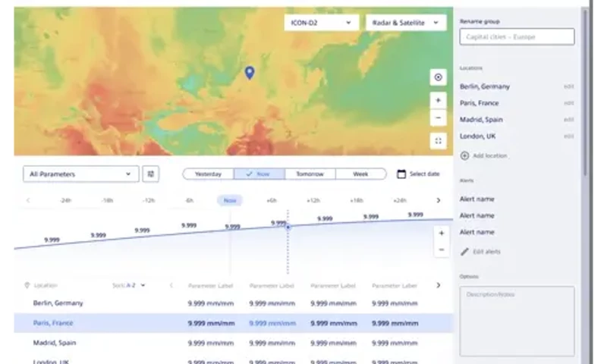Open the Radar & Satellite layer dropdown
Image resolution: width=607 pixels, height=364 pixels.
pyautogui.click(x=406, y=23)
